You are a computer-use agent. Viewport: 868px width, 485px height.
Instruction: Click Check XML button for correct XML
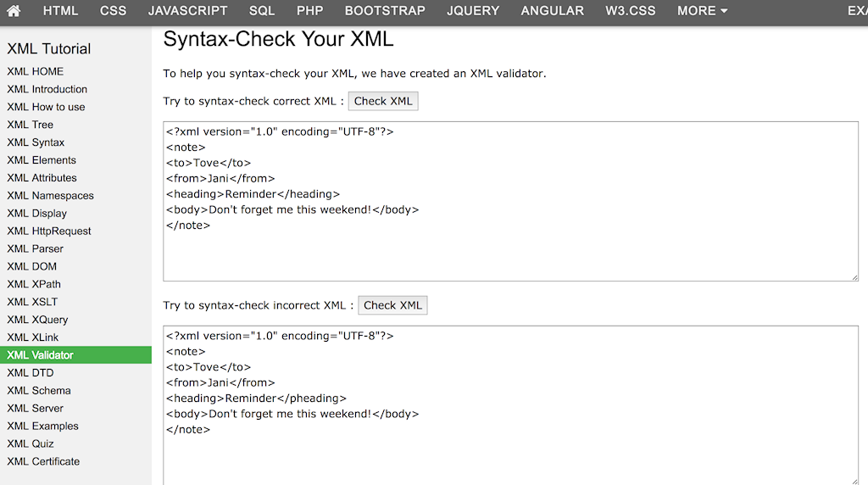pyautogui.click(x=383, y=101)
